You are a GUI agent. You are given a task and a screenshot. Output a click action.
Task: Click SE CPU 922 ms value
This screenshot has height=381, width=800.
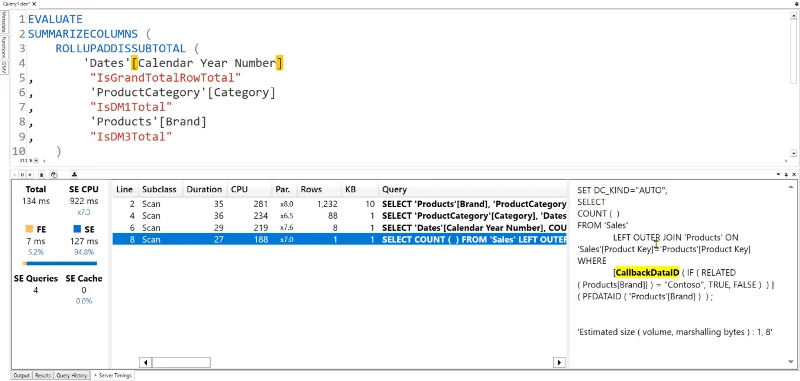pyautogui.click(x=84, y=201)
